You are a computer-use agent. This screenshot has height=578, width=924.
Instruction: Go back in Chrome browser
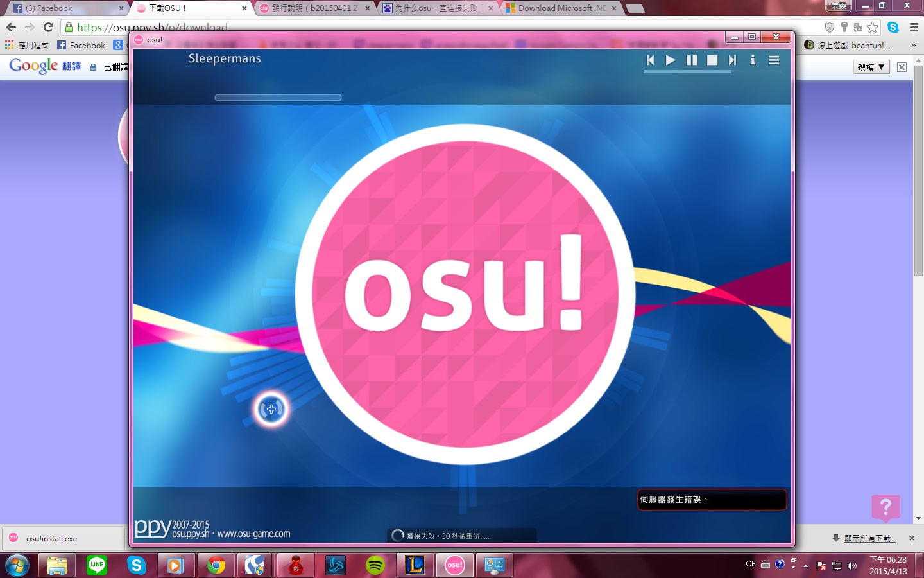11,27
